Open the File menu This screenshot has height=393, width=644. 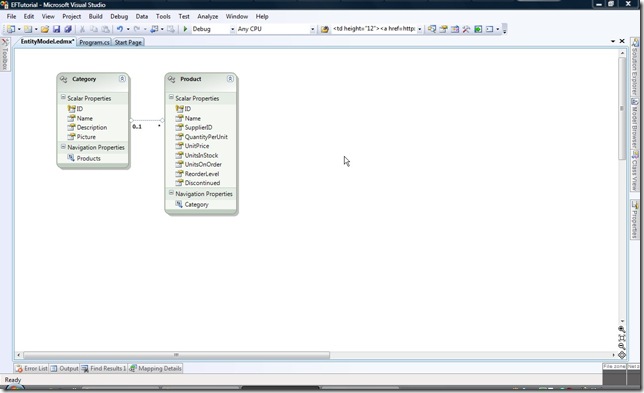(12, 16)
